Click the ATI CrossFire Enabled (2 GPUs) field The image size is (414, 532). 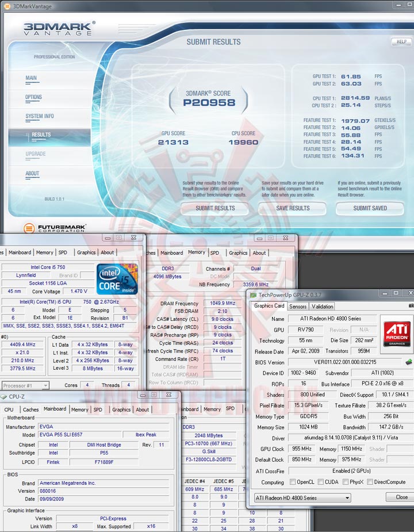(351, 471)
